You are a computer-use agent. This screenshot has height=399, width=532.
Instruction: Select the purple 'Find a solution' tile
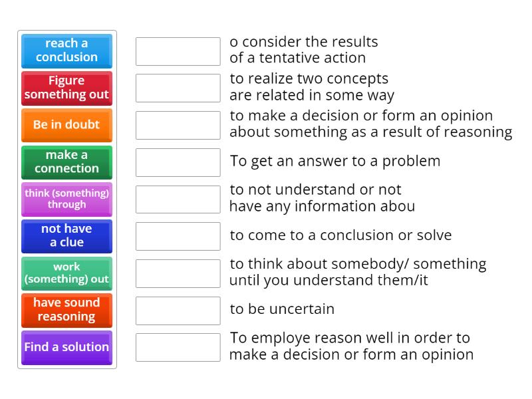66,347
